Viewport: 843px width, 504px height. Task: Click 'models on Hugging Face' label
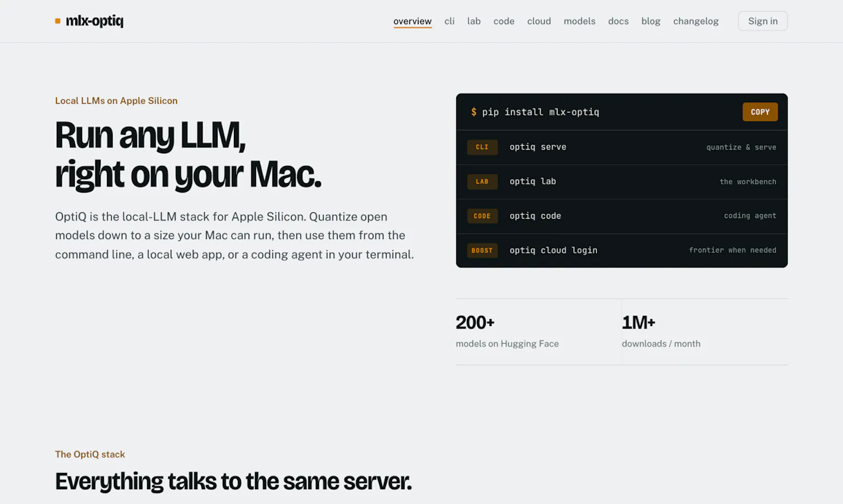tap(507, 343)
